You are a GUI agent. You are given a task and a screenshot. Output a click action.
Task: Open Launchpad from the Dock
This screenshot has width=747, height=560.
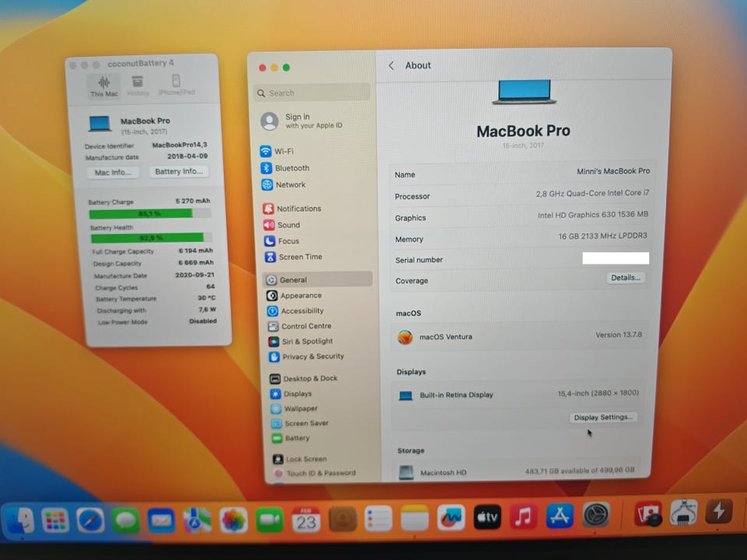click(x=55, y=520)
